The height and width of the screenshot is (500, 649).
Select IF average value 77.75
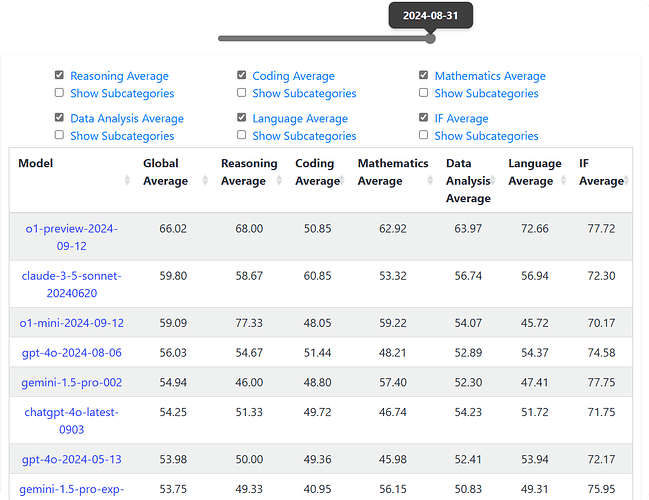point(601,382)
